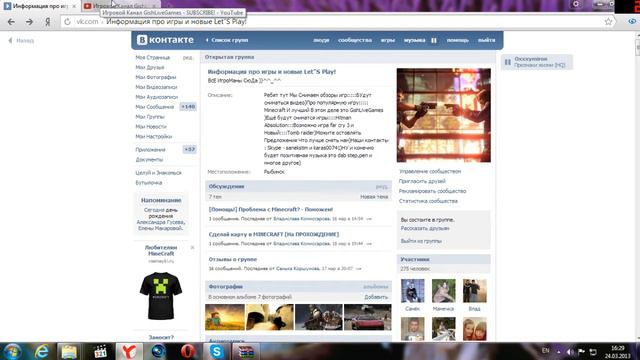Click Рекламировать сообщество link
The image size is (640, 360).
pyautogui.click(x=432, y=191)
